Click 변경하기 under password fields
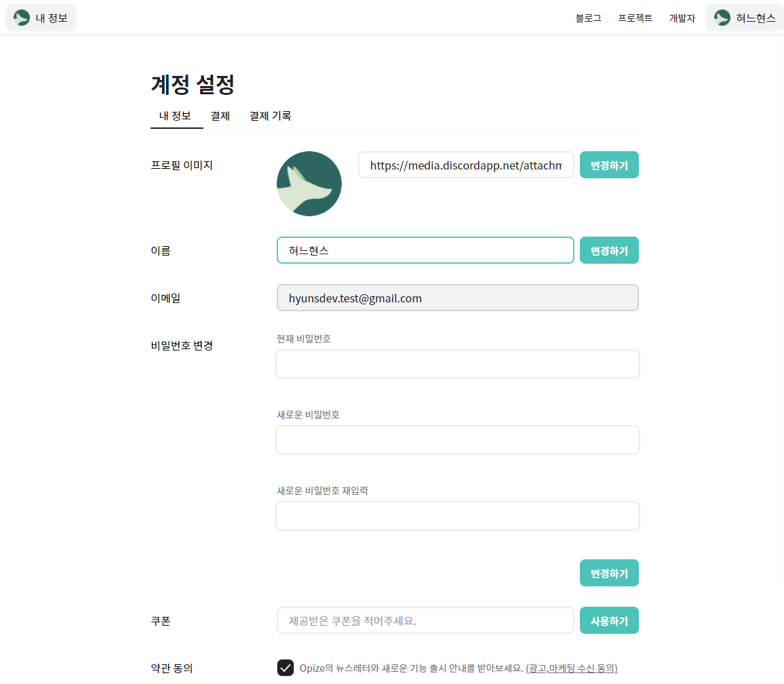 pyautogui.click(x=609, y=573)
